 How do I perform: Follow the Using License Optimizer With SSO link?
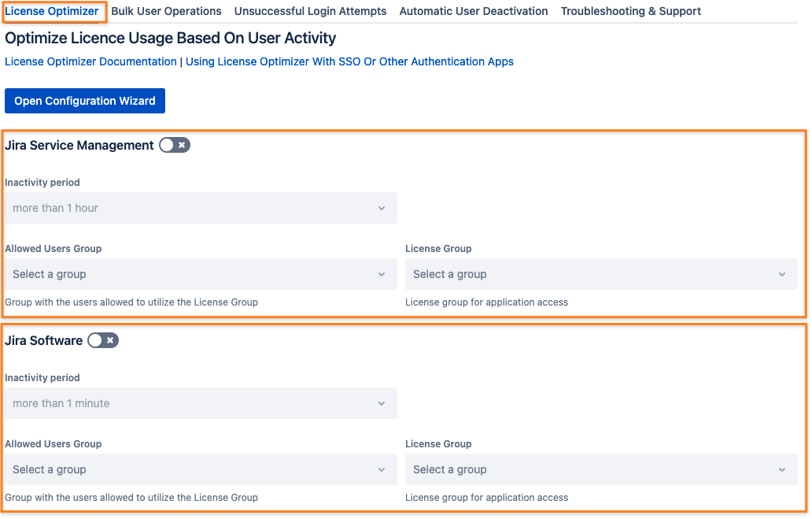click(x=349, y=61)
